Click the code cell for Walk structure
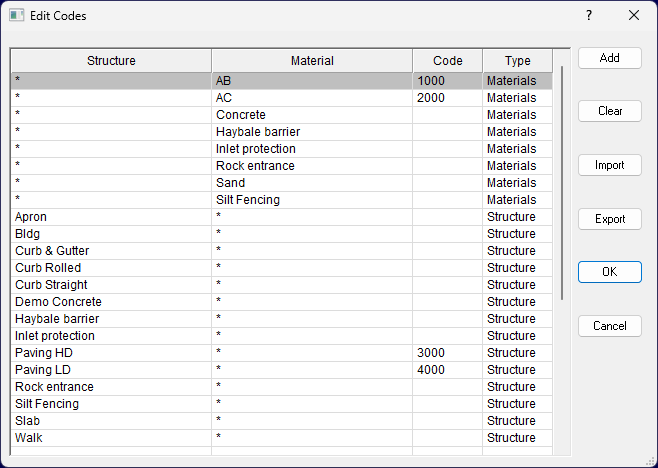Viewport: 658px width, 468px height. coord(448,438)
